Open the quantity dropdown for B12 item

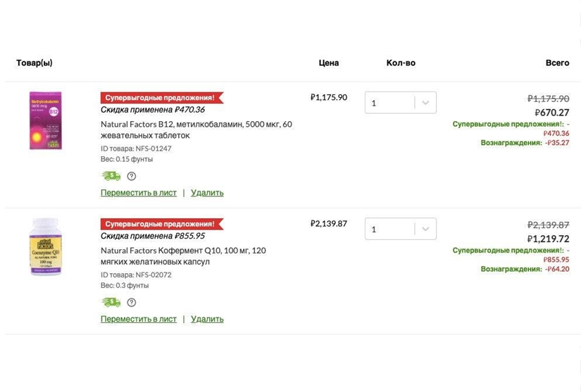[x=400, y=103]
